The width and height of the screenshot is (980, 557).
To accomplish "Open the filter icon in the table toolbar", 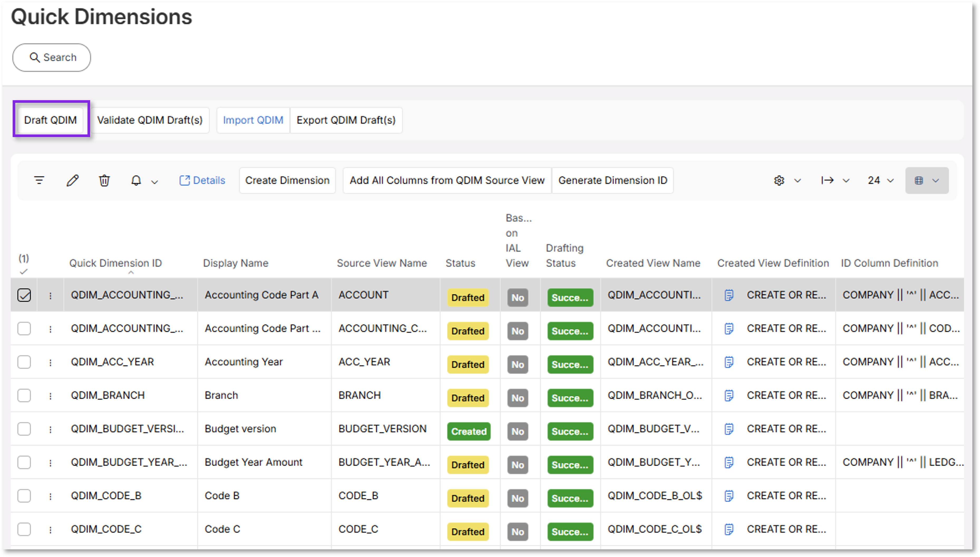I will tap(39, 180).
